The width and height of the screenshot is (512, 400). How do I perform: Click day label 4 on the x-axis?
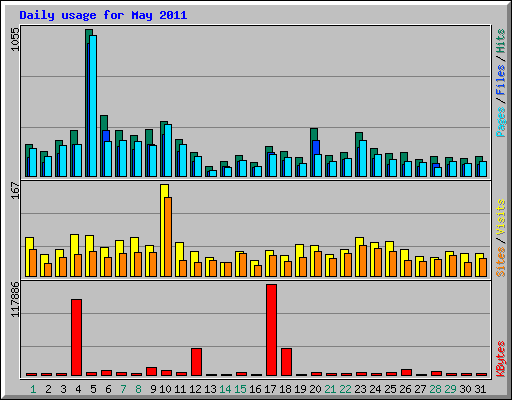pyautogui.click(x=78, y=389)
